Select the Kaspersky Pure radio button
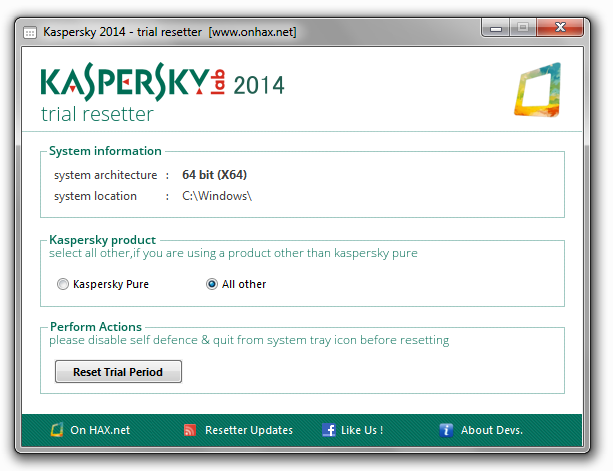The width and height of the screenshot is (613, 471). click(63, 284)
